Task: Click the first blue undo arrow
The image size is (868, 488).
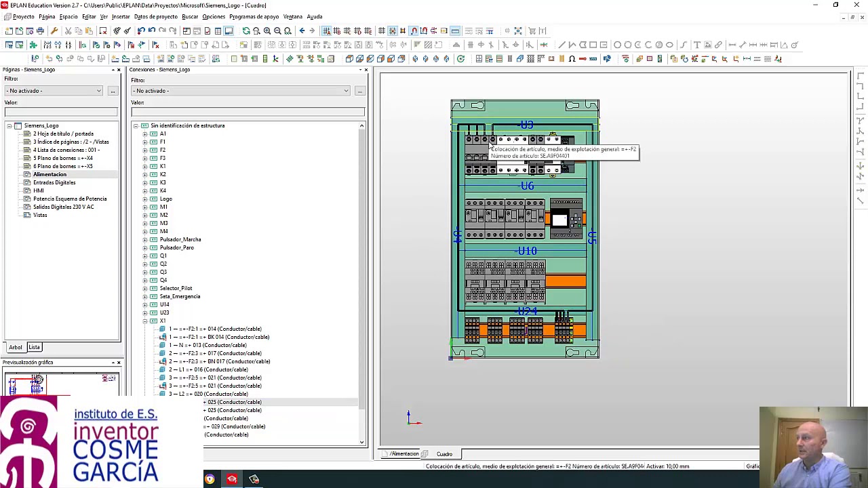Action: tap(141, 30)
